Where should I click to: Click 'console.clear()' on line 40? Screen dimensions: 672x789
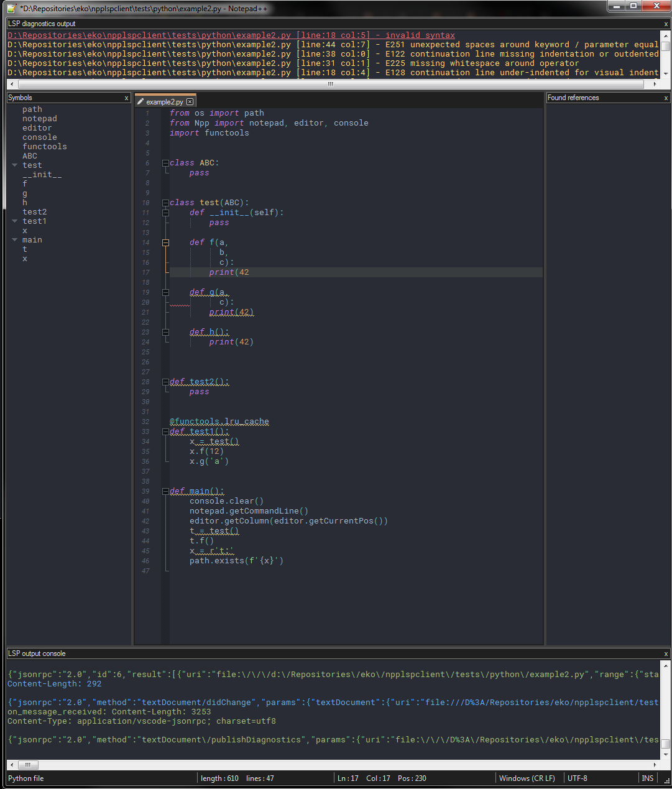tap(227, 501)
